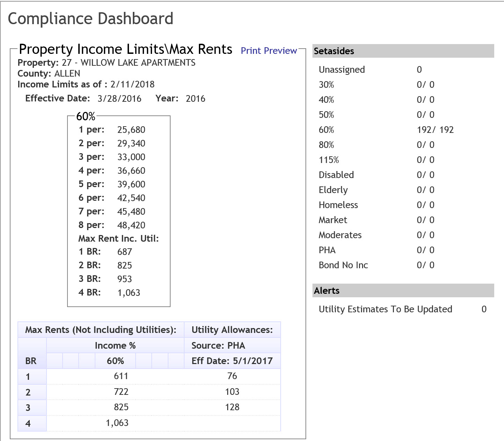The width and height of the screenshot is (504, 441).
Task: Select 1 bedroom max rent 611
Action: click(121, 376)
